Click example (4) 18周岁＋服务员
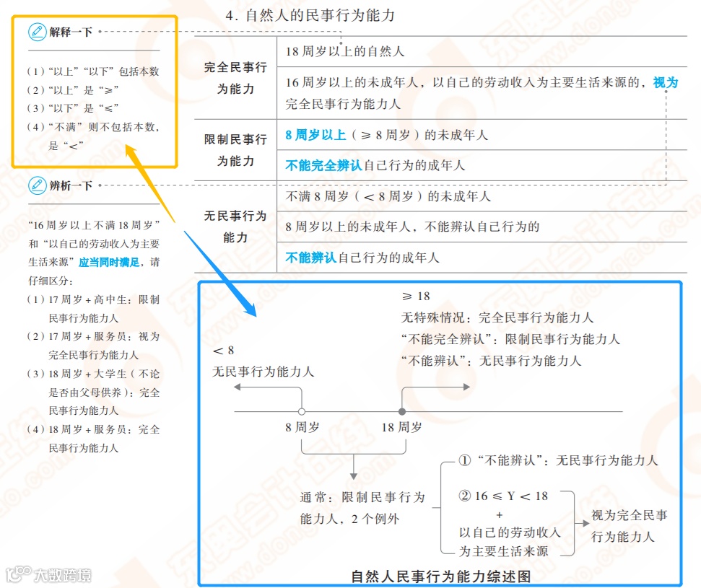Viewport: 701px width, 588px height. (x=93, y=439)
